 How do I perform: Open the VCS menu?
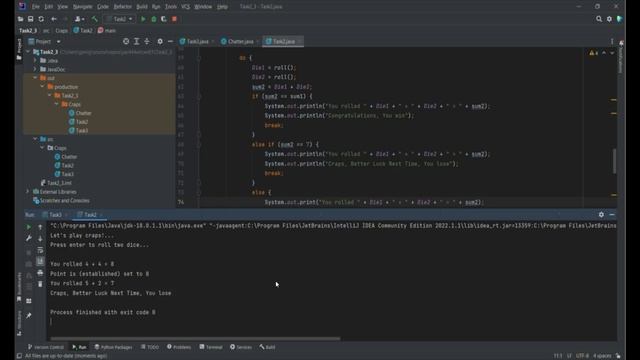[x=186, y=7]
